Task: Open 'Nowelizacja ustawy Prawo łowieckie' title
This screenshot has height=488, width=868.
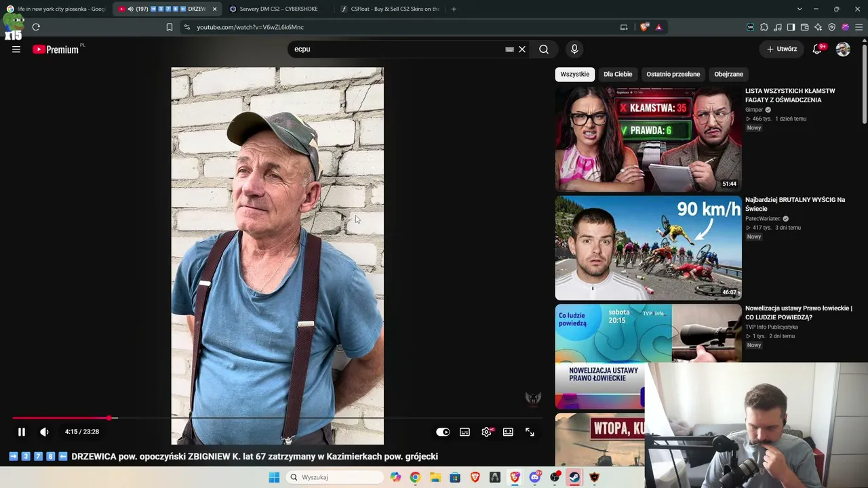Action: tap(798, 312)
